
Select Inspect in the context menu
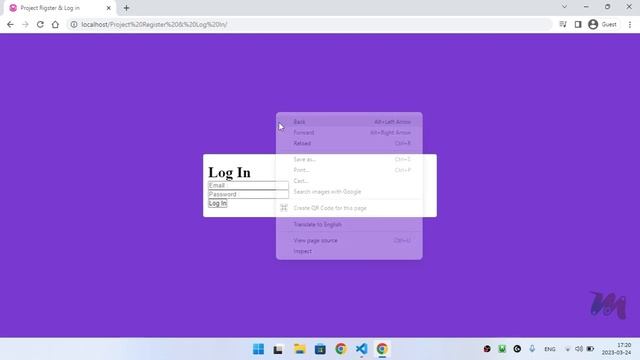coord(349,251)
